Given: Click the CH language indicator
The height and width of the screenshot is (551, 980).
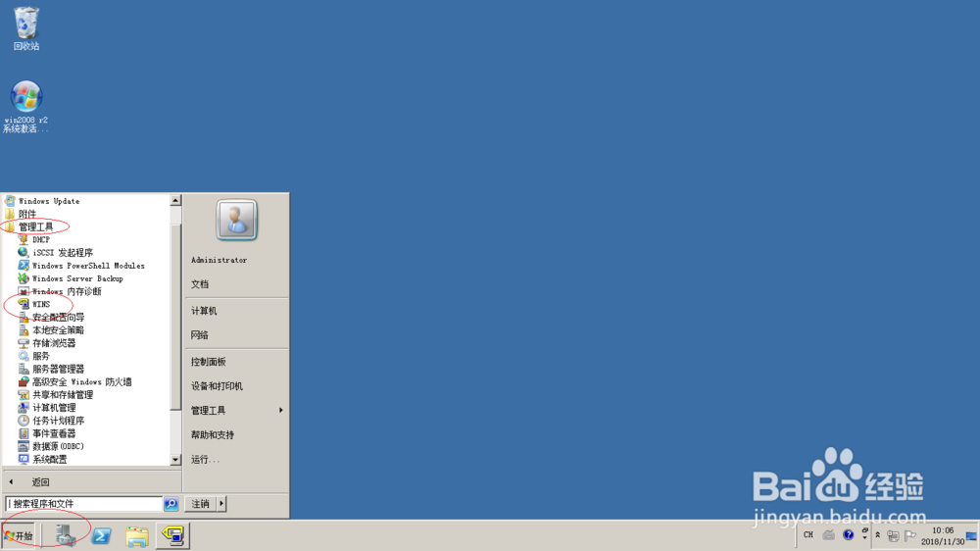Looking at the screenshot, I should [808, 535].
